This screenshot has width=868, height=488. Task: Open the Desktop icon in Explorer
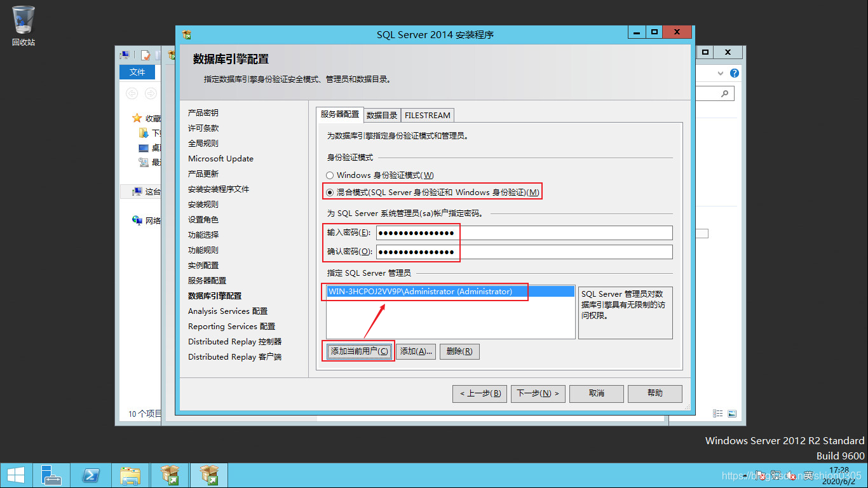click(x=144, y=148)
